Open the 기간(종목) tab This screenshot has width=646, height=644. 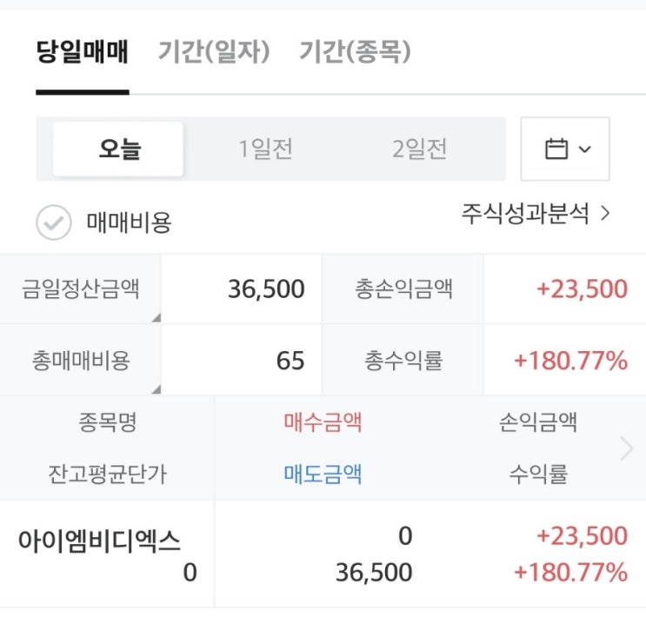[x=355, y=53]
